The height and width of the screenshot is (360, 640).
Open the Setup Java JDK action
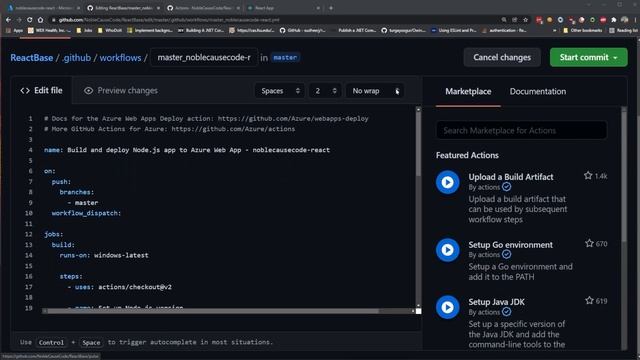[496, 302]
